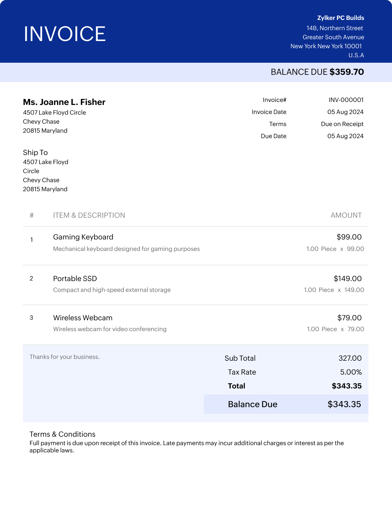Viewport: 392px width, 532px height.
Task: Click the INVOICE title heading
Action: pos(65,34)
